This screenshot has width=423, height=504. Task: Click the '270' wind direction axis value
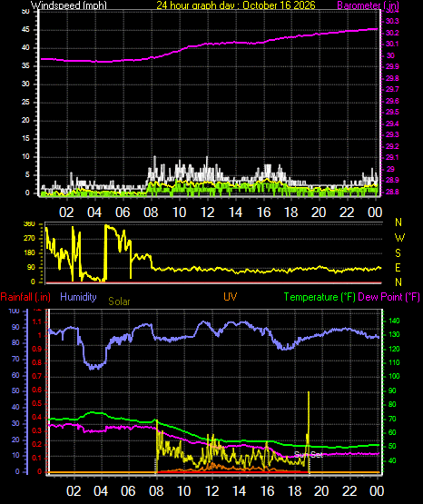pos(29,239)
